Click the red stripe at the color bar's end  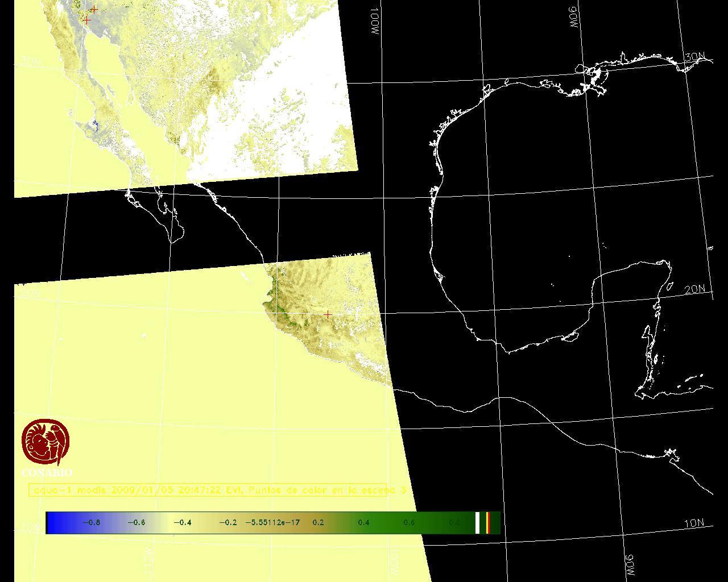(x=488, y=523)
